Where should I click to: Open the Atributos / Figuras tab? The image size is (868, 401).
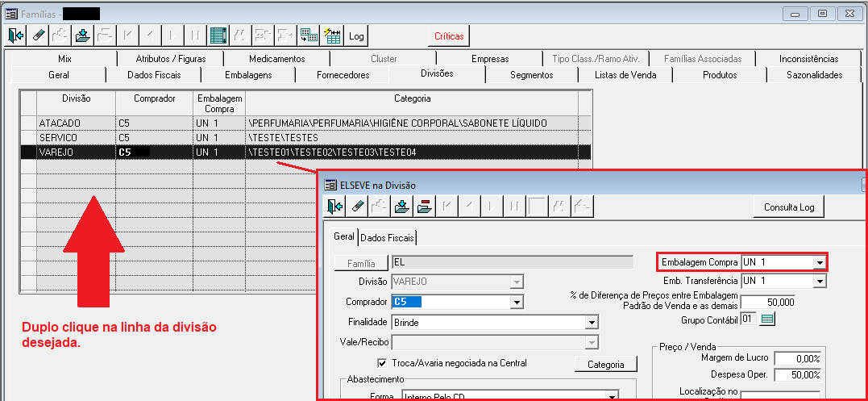click(171, 59)
